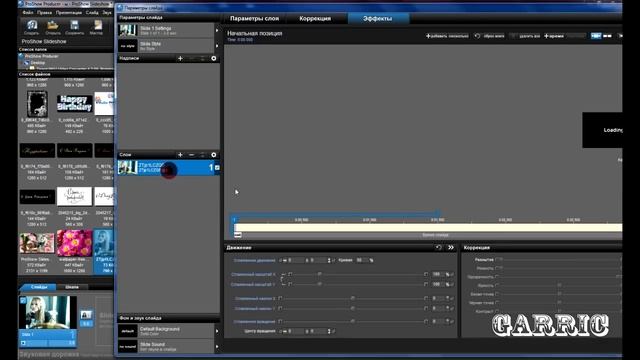Click stepper arrows of Сглаживание движения
The height and width of the screenshot is (360, 640).
[329, 260]
